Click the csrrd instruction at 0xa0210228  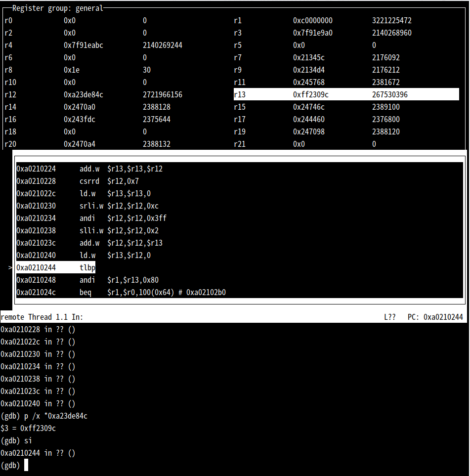pos(78,181)
